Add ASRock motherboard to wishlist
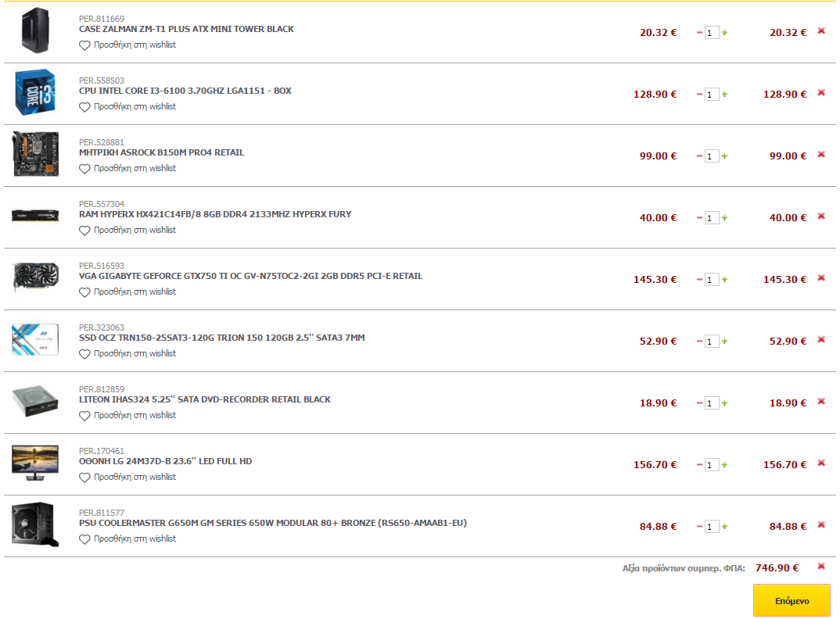The height and width of the screenshot is (619, 840). click(x=127, y=168)
